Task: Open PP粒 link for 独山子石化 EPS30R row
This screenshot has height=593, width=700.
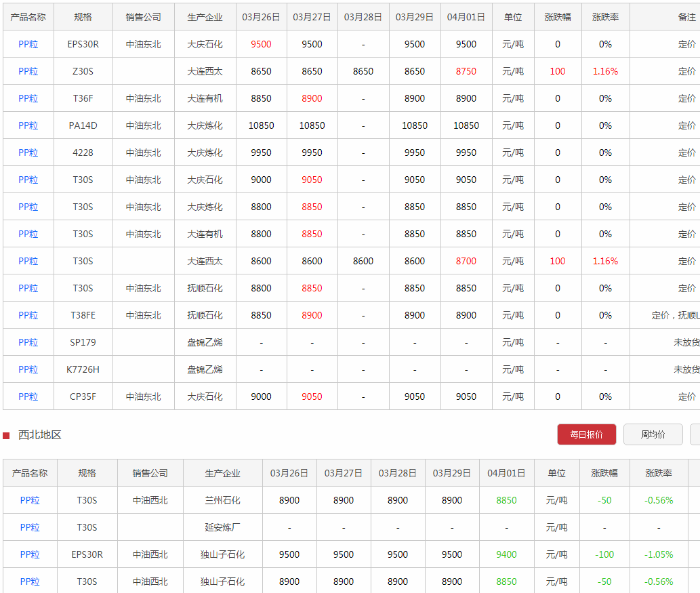Action: click(30, 554)
